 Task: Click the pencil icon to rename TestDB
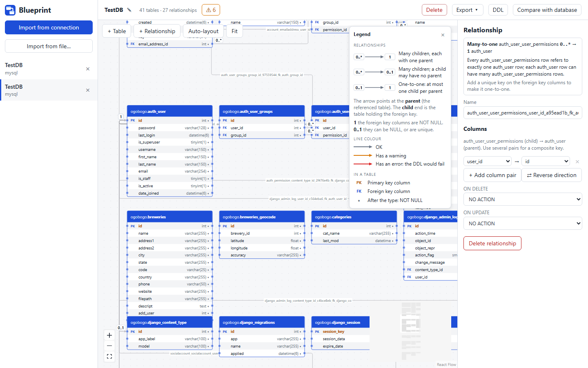[129, 10]
